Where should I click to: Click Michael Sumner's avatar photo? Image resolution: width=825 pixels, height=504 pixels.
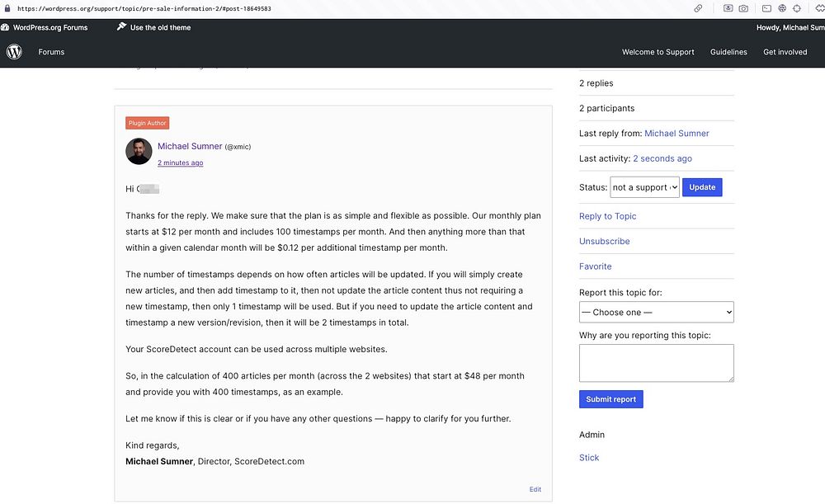(x=139, y=152)
